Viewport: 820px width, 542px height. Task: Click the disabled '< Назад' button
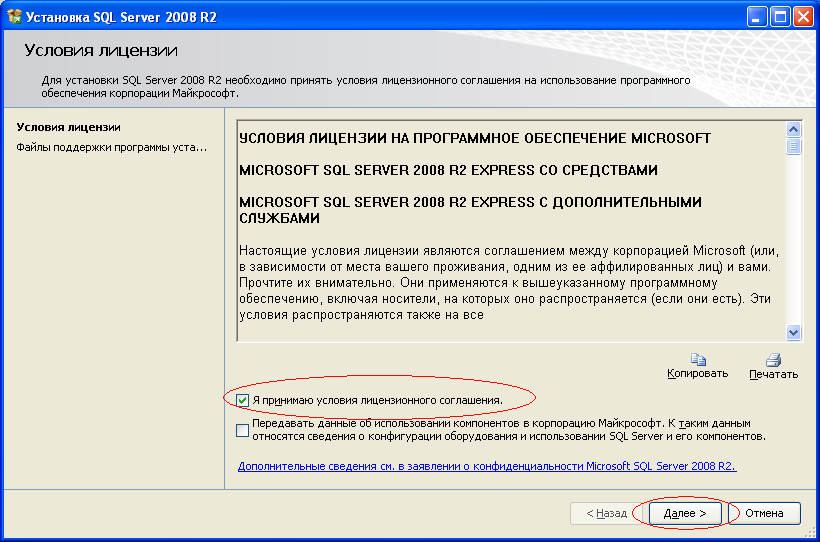click(x=607, y=513)
